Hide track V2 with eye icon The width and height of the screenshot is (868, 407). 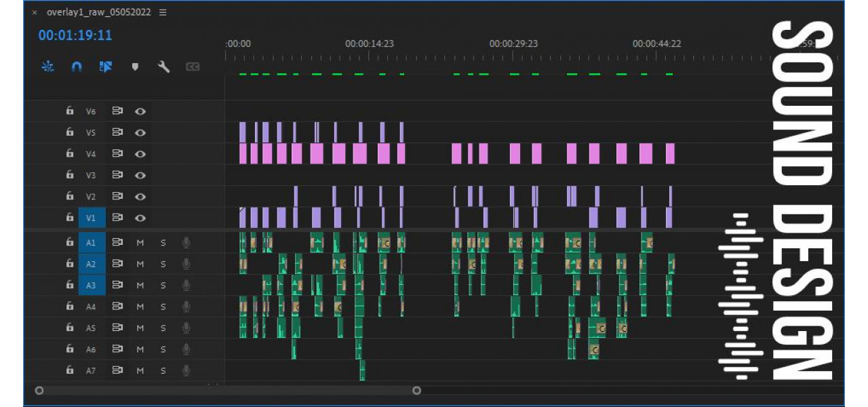coord(140,196)
